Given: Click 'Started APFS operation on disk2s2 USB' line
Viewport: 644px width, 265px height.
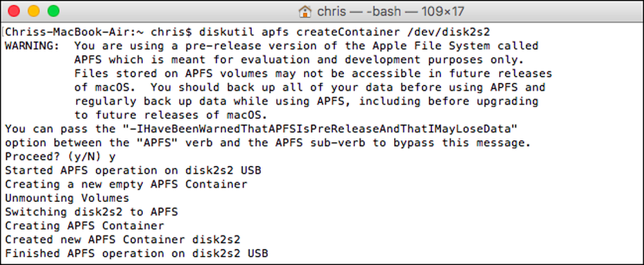Looking at the screenshot, I should 133,170.
